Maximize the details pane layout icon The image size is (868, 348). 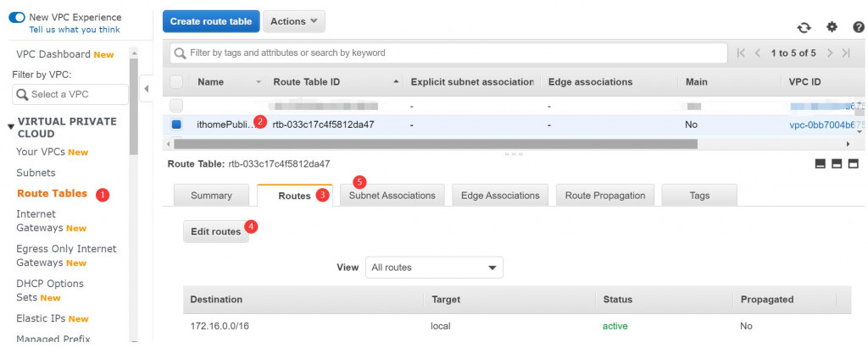854,163
